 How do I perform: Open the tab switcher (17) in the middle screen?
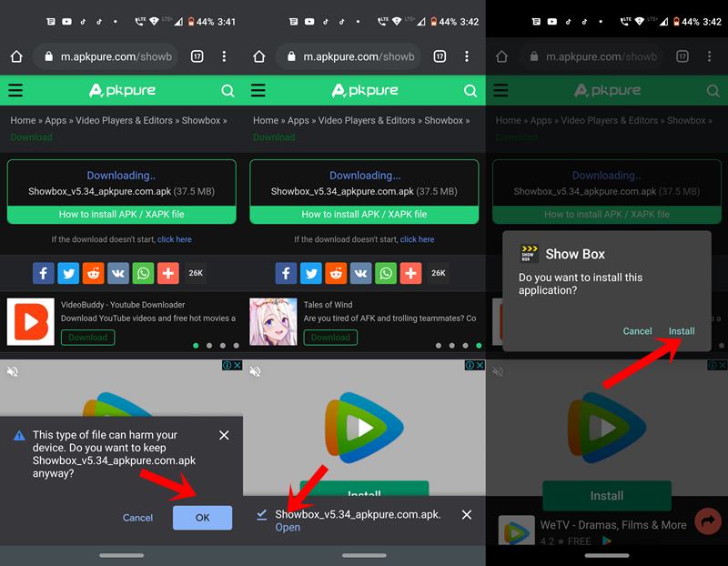pyautogui.click(x=440, y=56)
